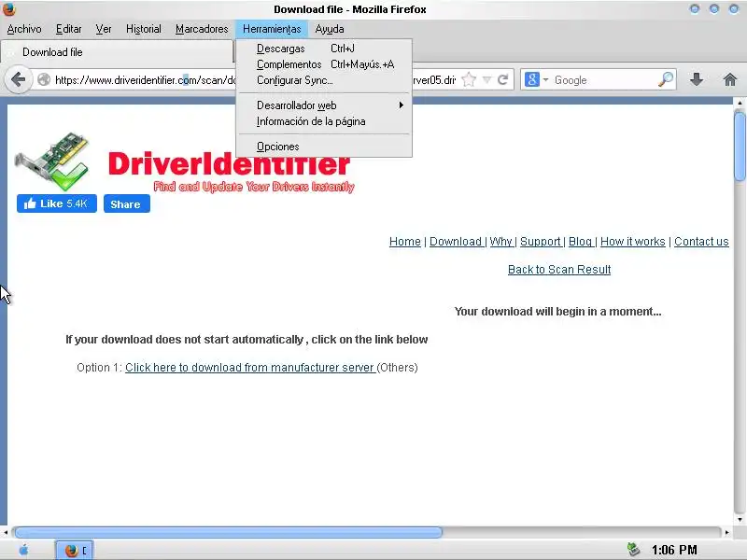Open the Historial menu
The width and height of the screenshot is (747, 560).
click(144, 29)
